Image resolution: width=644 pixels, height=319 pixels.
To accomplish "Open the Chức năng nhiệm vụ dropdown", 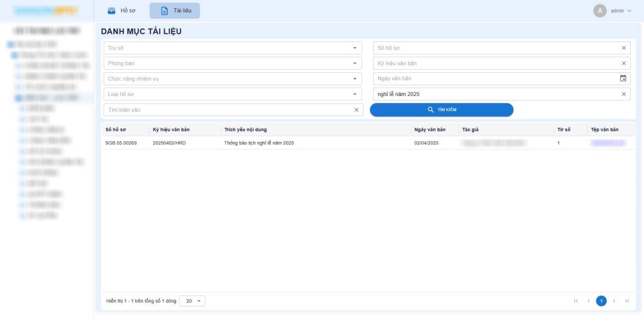I will 354,78.
